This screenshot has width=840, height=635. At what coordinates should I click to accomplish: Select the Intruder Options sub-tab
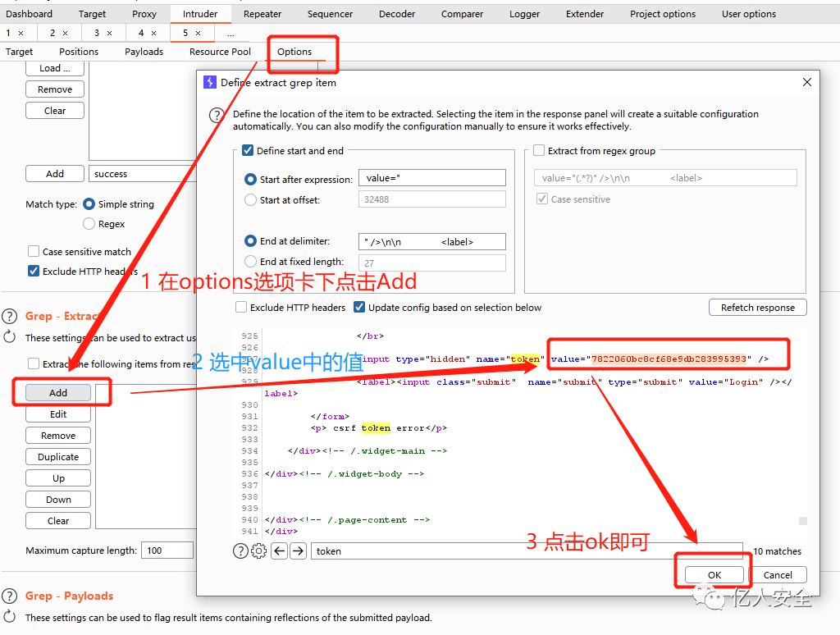click(294, 52)
